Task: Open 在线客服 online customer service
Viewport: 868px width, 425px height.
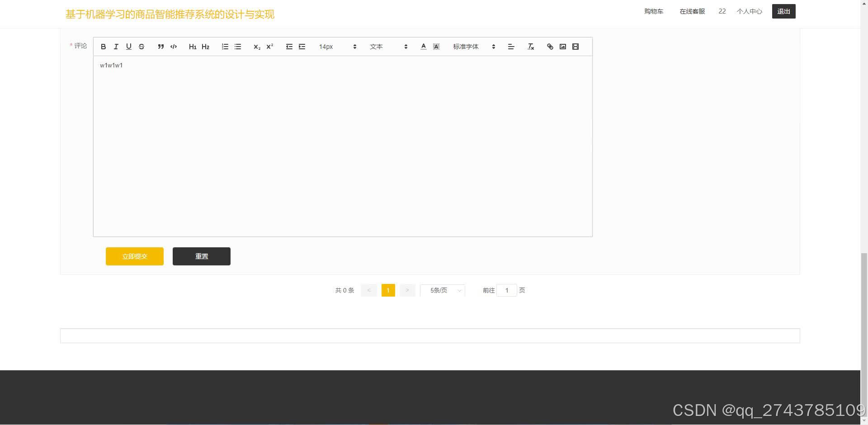Action: 692,11
